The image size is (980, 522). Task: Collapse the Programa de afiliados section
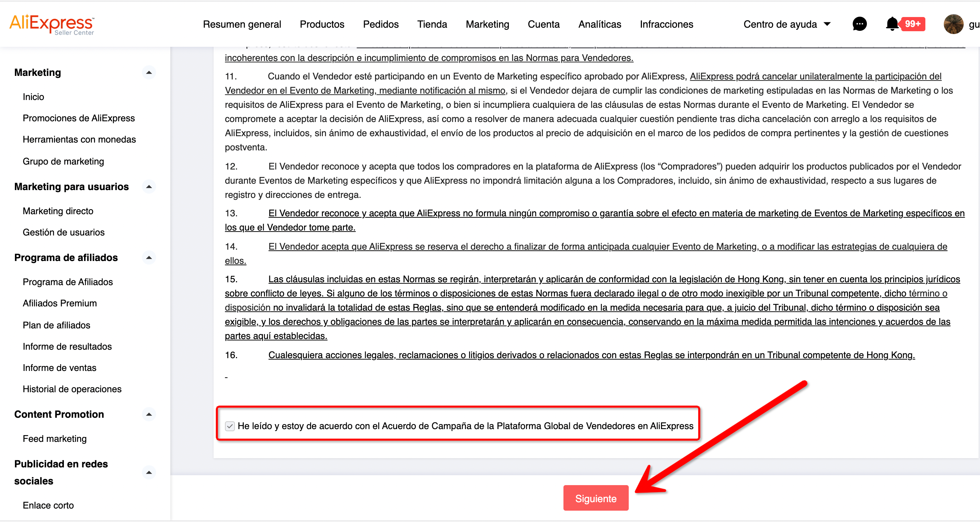(149, 257)
